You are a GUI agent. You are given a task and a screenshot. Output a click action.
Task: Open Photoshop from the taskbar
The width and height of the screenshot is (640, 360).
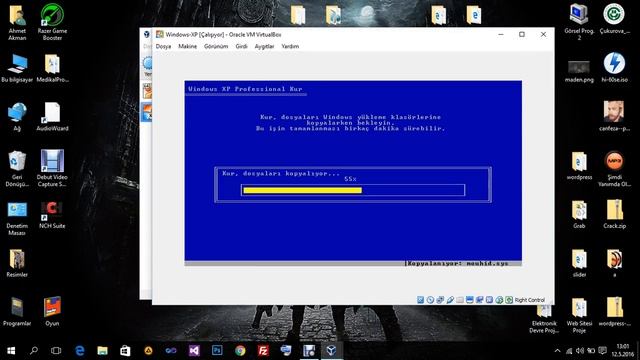pyautogui.click(x=217, y=351)
